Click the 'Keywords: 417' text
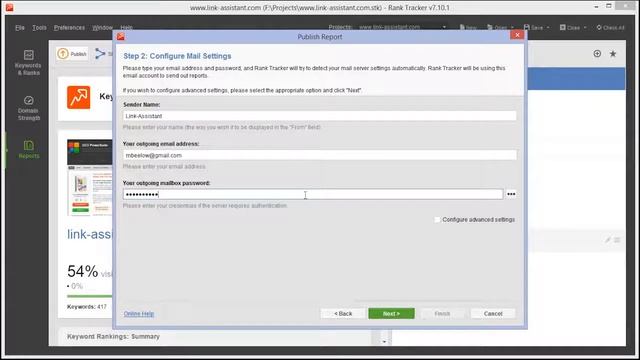 tap(87, 307)
